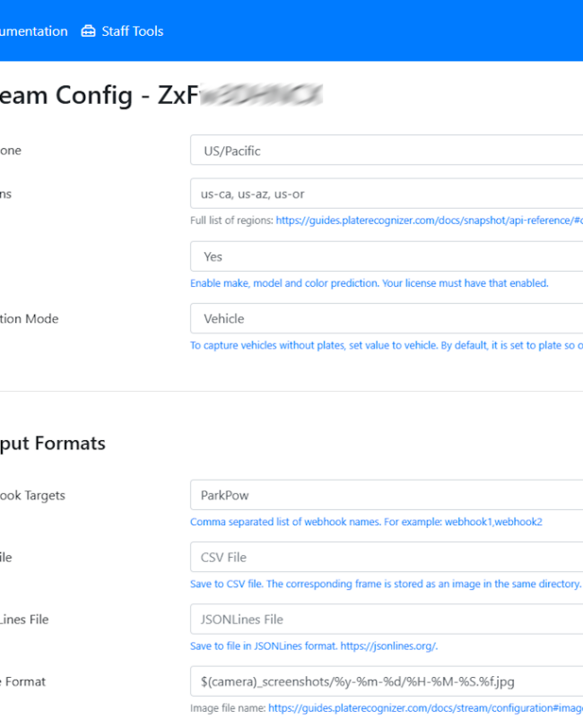Open the Documentation nav link

pos(33,31)
